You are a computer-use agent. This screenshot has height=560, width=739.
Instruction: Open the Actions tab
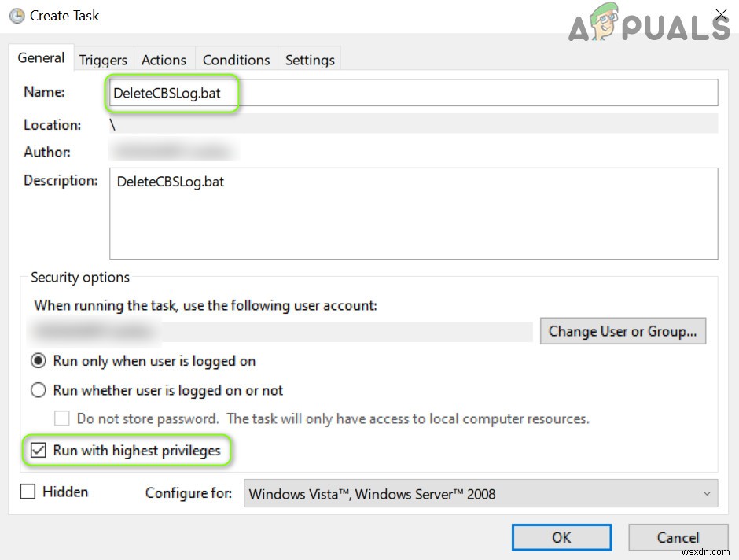pyautogui.click(x=164, y=60)
